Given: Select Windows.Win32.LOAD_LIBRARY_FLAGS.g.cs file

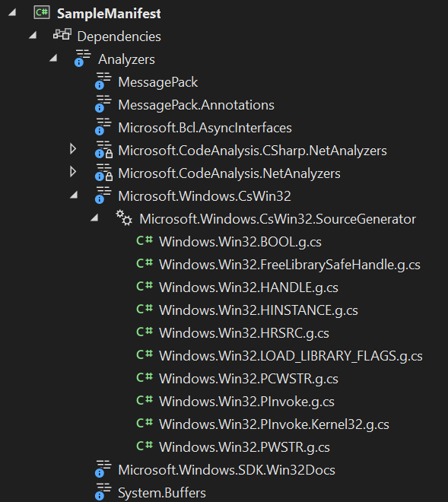Looking at the screenshot, I should coord(291,356).
